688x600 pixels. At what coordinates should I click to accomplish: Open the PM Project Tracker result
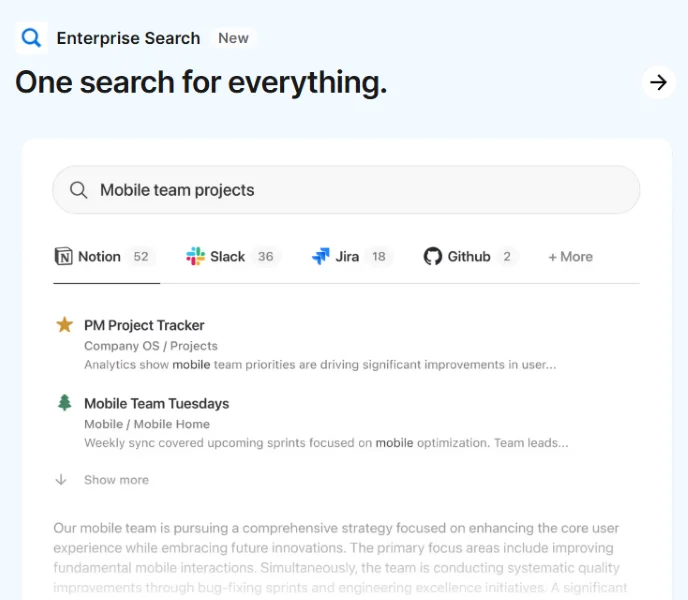(144, 325)
